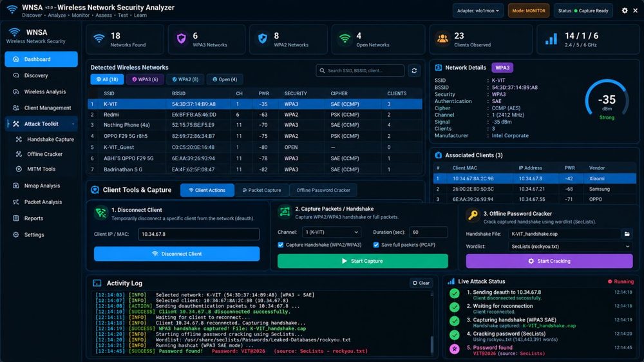Viewport: 644px width, 362px height.
Task: Click the green check for Waiting for reconnection
Action: [454, 307]
